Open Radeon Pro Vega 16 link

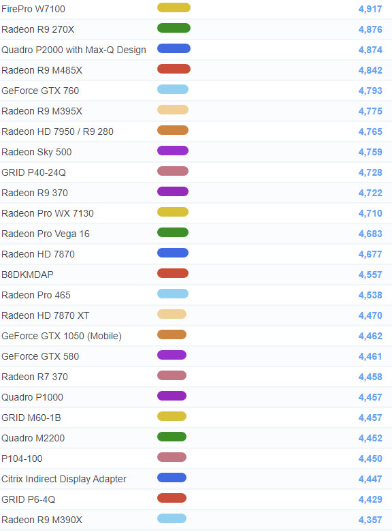tap(46, 234)
